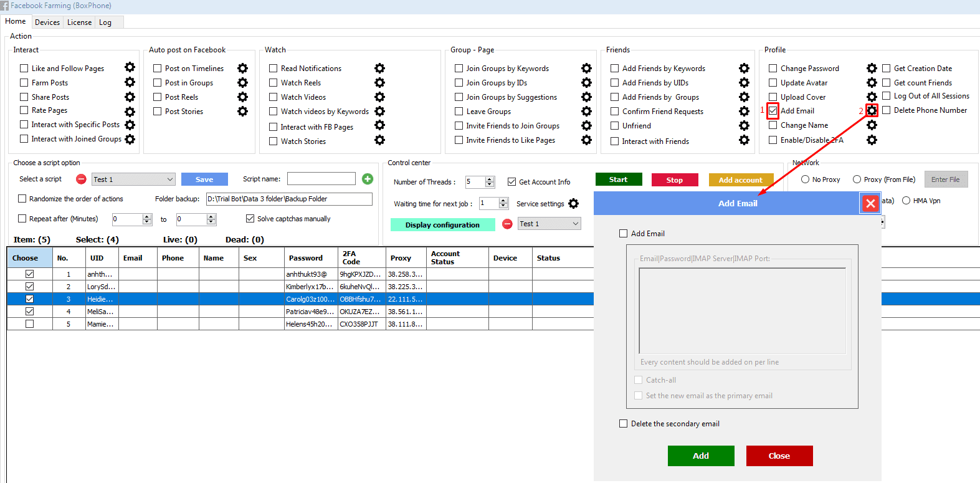
Task: Open settings gear for Read Notifications
Action: click(x=379, y=68)
